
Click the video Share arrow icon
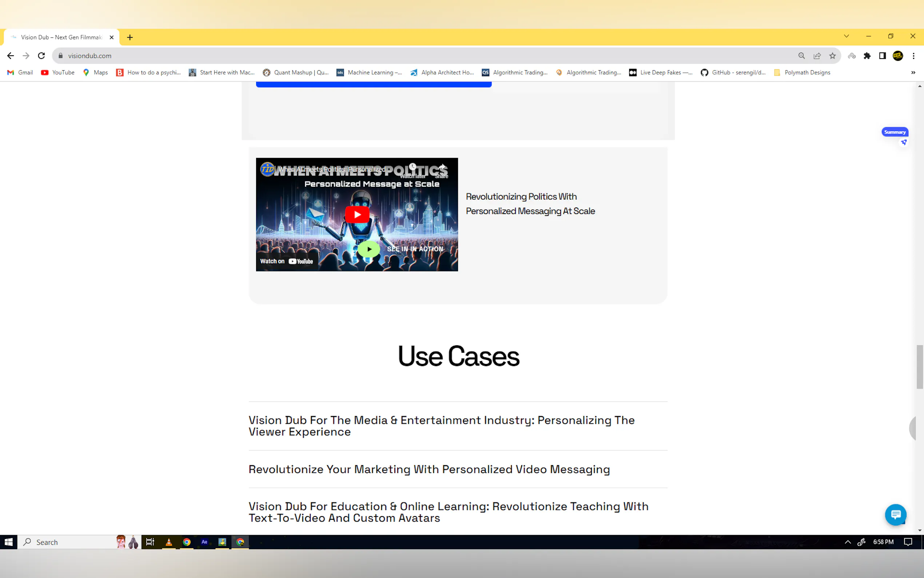pyautogui.click(x=442, y=167)
